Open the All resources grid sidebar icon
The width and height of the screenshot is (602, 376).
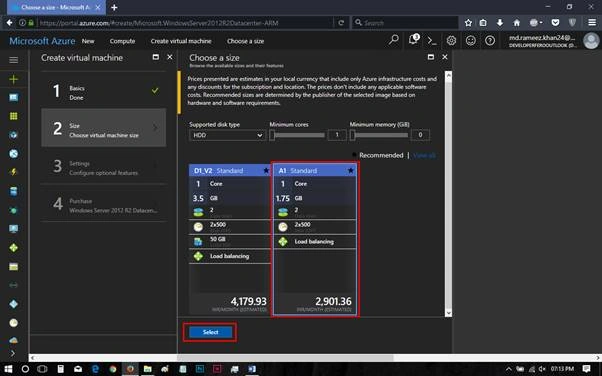(13, 116)
